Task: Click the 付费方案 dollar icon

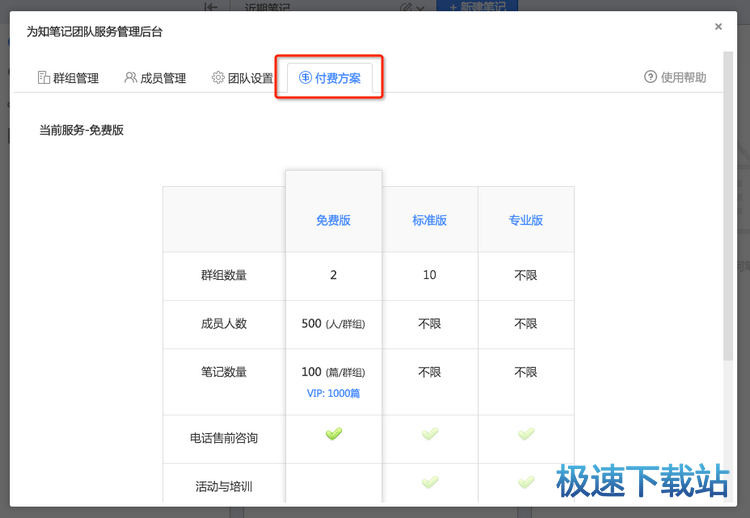Action: coord(305,77)
